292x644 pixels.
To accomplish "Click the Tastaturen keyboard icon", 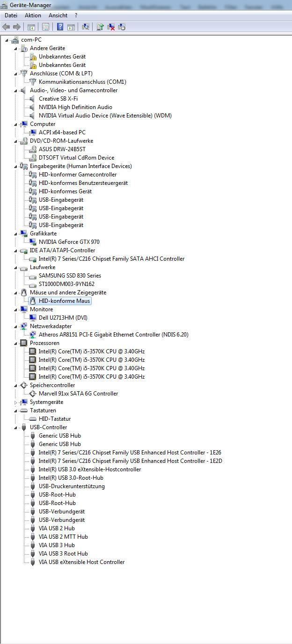I will point(24,410).
